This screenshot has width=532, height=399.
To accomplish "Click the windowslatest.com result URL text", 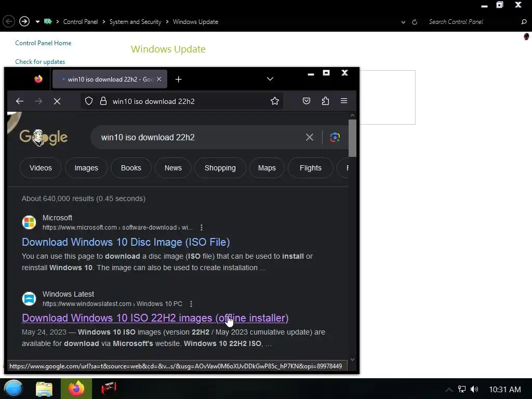I will (x=112, y=303).
